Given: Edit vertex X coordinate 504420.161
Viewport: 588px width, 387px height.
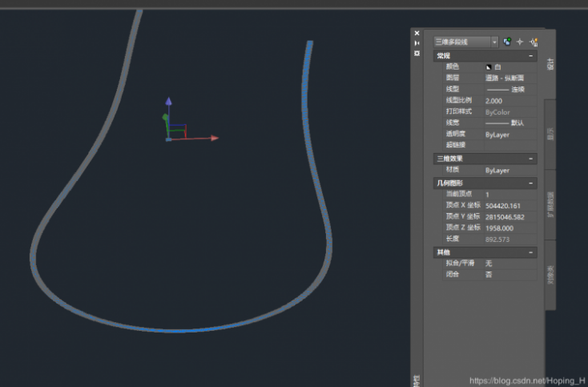Looking at the screenshot, I should (510, 205).
